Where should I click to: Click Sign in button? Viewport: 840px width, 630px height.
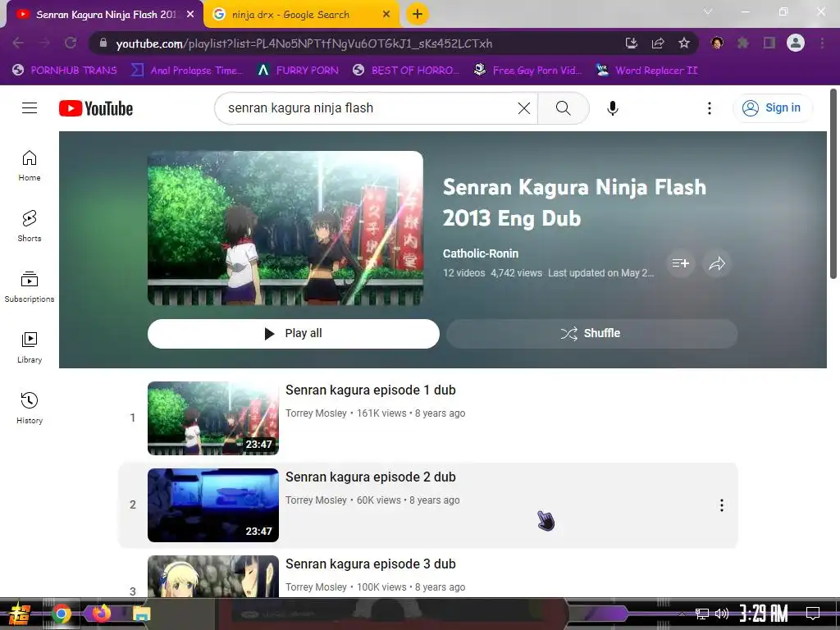[773, 108]
